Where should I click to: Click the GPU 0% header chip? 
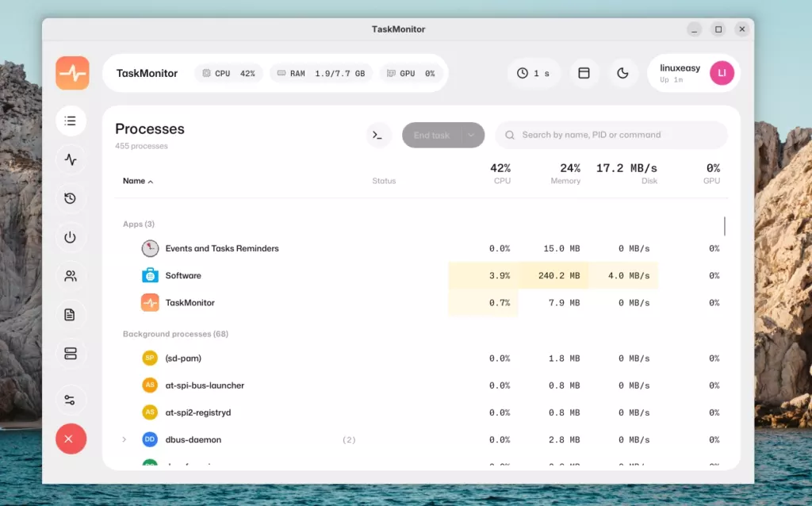click(412, 73)
